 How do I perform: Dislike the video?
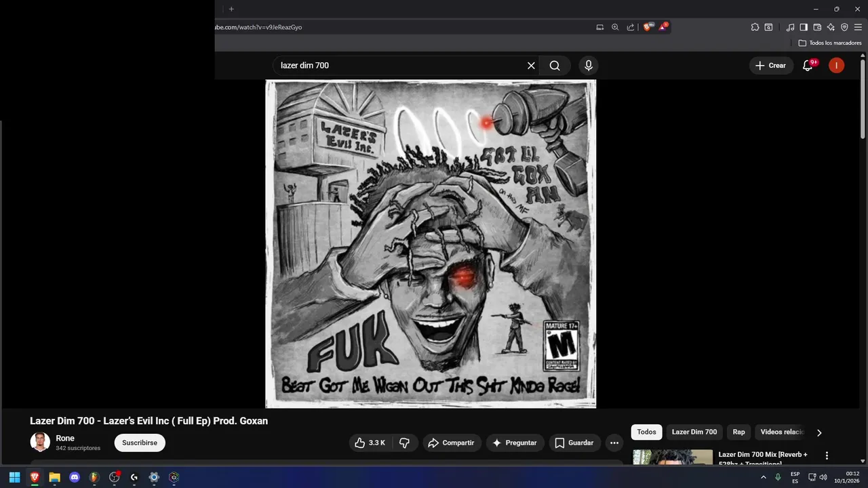coord(405,443)
